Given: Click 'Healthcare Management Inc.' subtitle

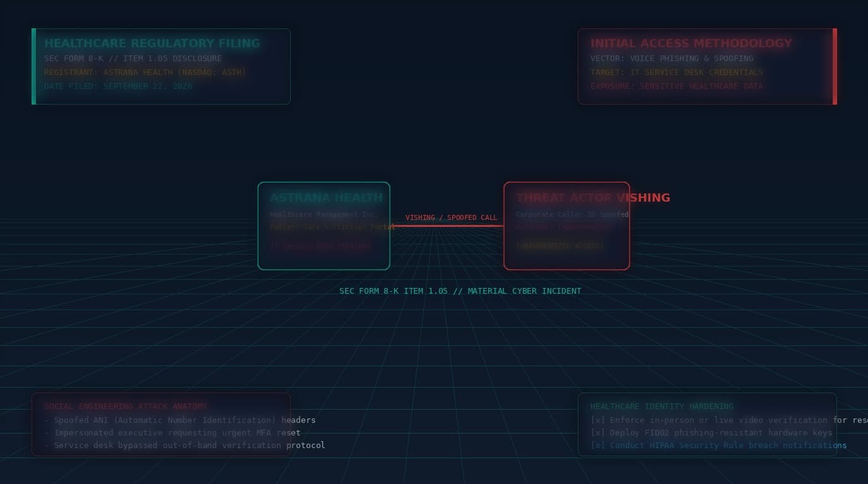Looking at the screenshot, I should [x=324, y=215].
